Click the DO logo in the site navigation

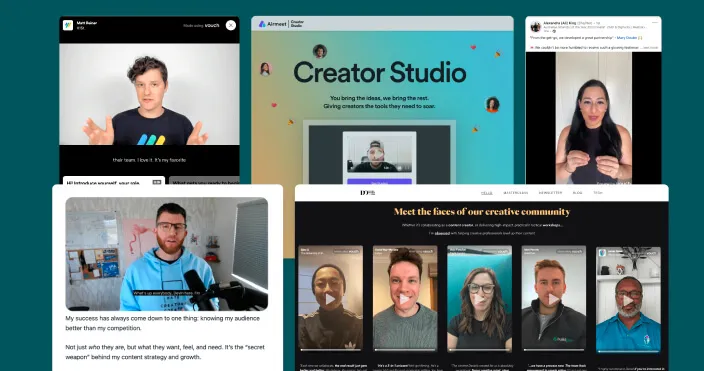coord(367,193)
